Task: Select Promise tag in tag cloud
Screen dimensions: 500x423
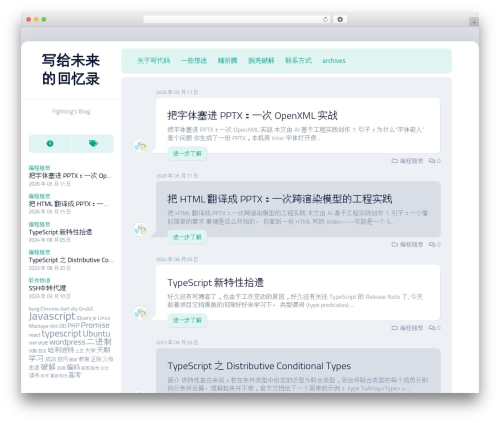Action: [95, 325]
